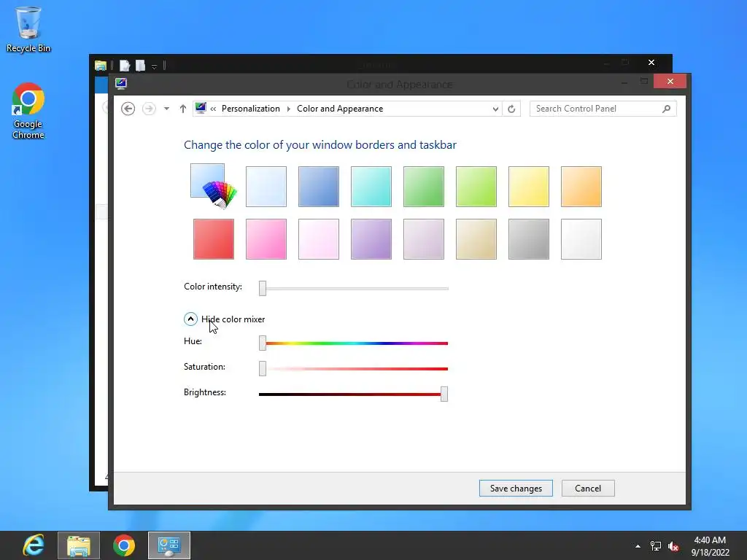Show hidden system tray icons

point(638,546)
